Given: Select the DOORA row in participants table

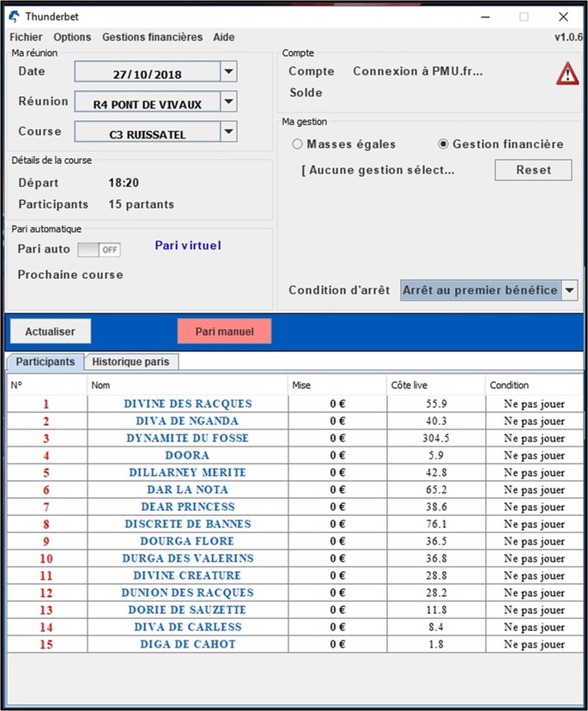Looking at the screenshot, I should 295,455.
